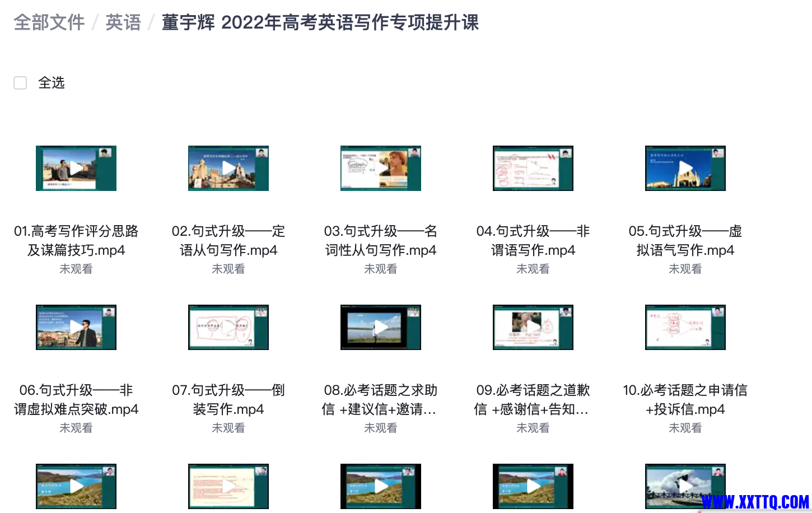Viewport: 812px width, 513px height.
Task: Select file name 01.高考写作评分思路及谋篇技巧.mp4
Action: [76, 240]
